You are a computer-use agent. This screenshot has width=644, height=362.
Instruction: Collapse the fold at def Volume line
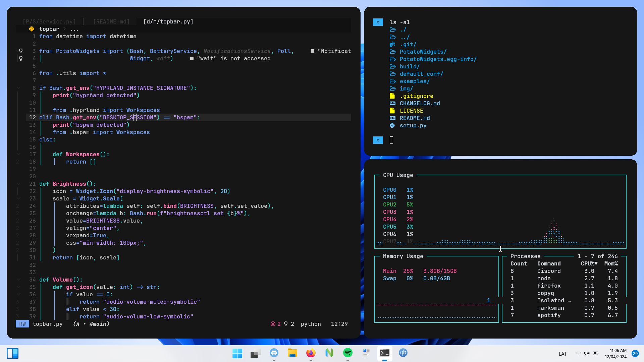point(19,280)
